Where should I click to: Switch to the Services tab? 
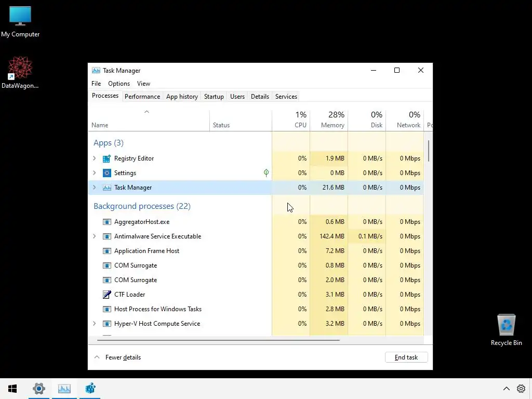tap(286, 97)
